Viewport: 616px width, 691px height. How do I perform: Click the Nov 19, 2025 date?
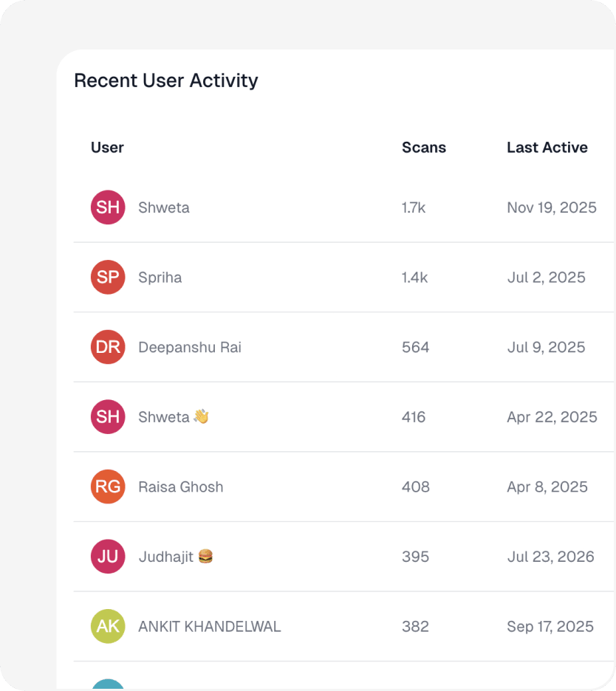(x=552, y=207)
